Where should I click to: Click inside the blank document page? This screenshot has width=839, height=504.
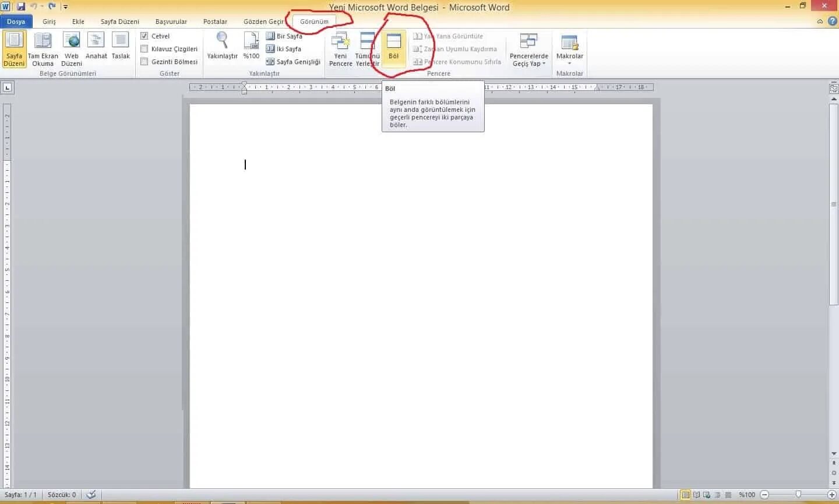coord(421,296)
